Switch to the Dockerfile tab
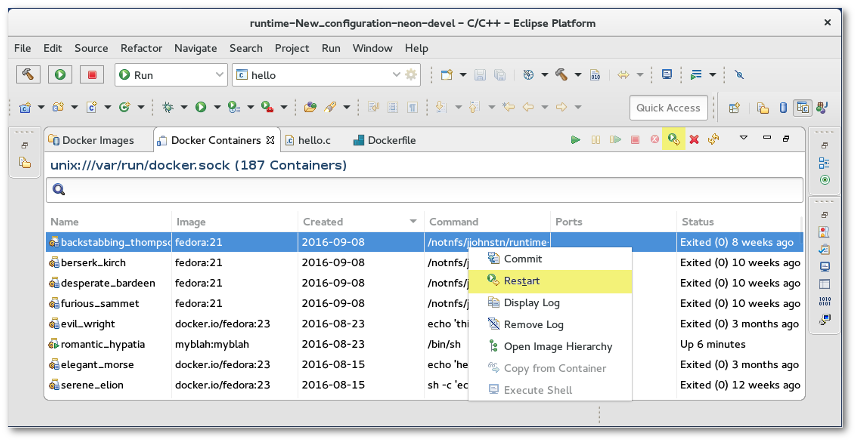The image size is (857, 442). pos(385,140)
